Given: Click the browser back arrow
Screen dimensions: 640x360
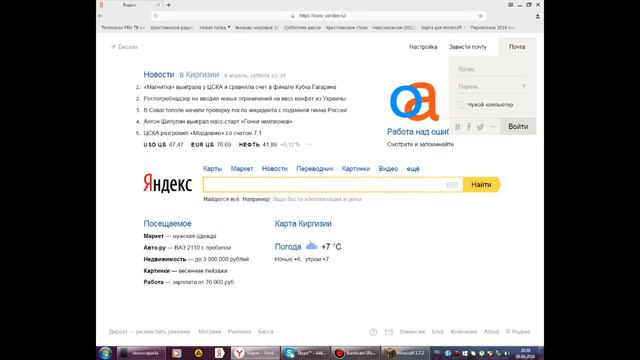Looking at the screenshot, I should pyautogui.click(x=100, y=16).
